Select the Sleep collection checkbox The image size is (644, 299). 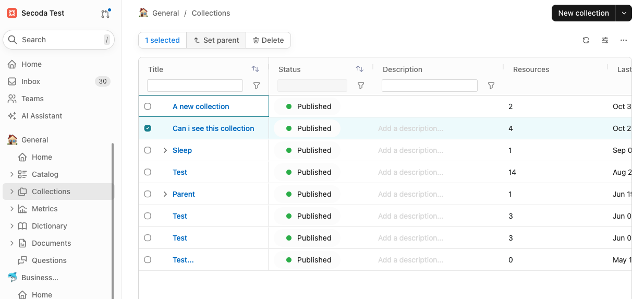(148, 150)
